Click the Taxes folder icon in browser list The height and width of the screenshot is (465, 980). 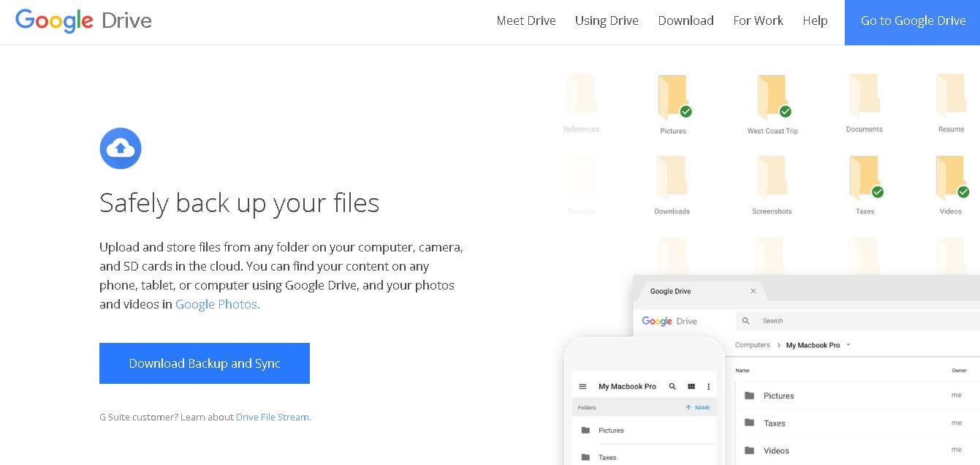(749, 423)
